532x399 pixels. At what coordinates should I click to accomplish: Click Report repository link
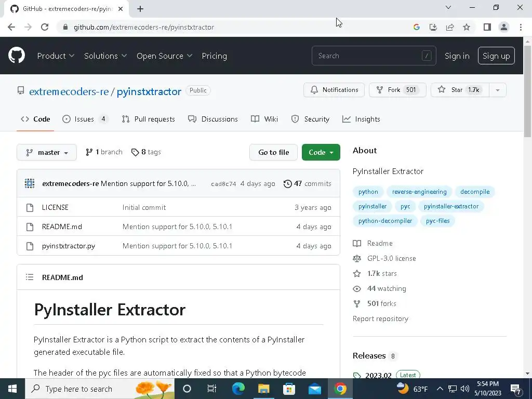[x=380, y=318]
